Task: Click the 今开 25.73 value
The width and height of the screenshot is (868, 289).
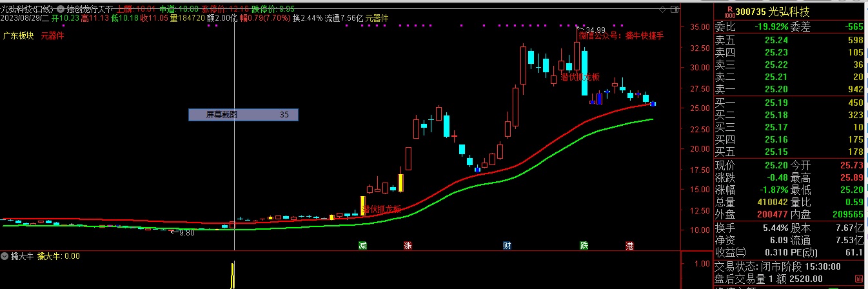Action: [852, 165]
